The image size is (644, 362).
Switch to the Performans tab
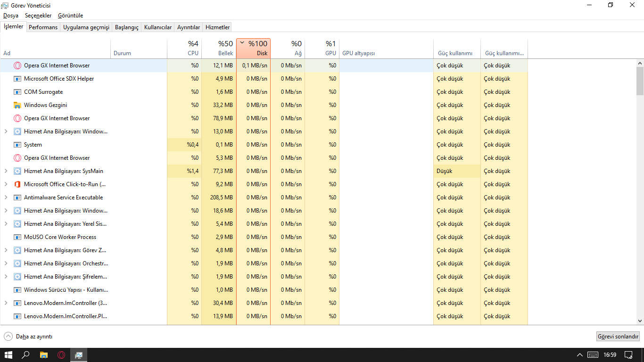coord(43,27)
